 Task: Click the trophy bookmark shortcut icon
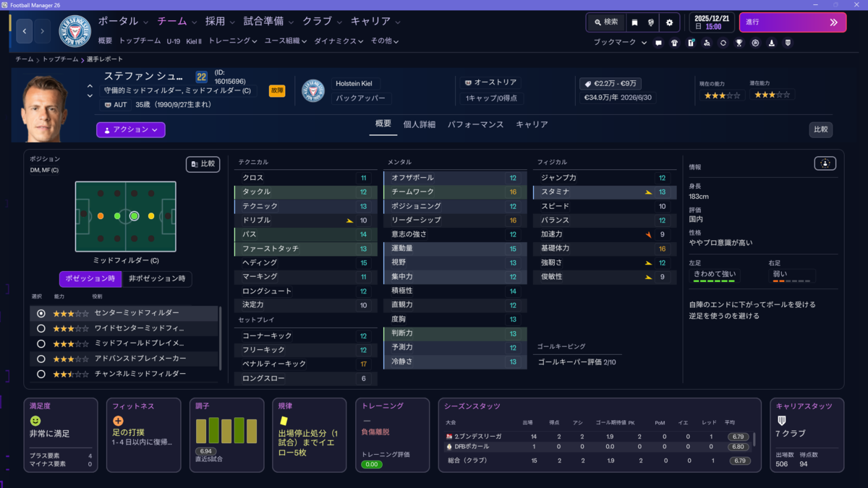pos(739,43)
